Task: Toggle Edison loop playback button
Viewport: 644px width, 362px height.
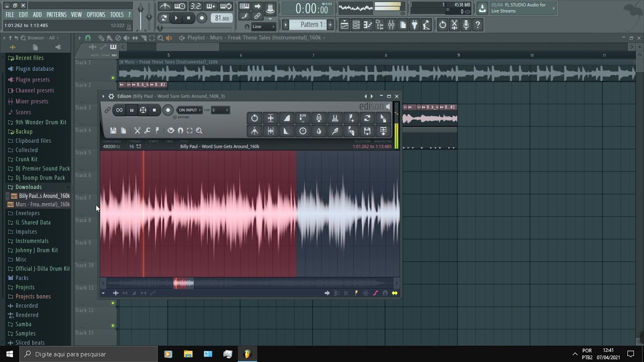Action: (119, 110)
